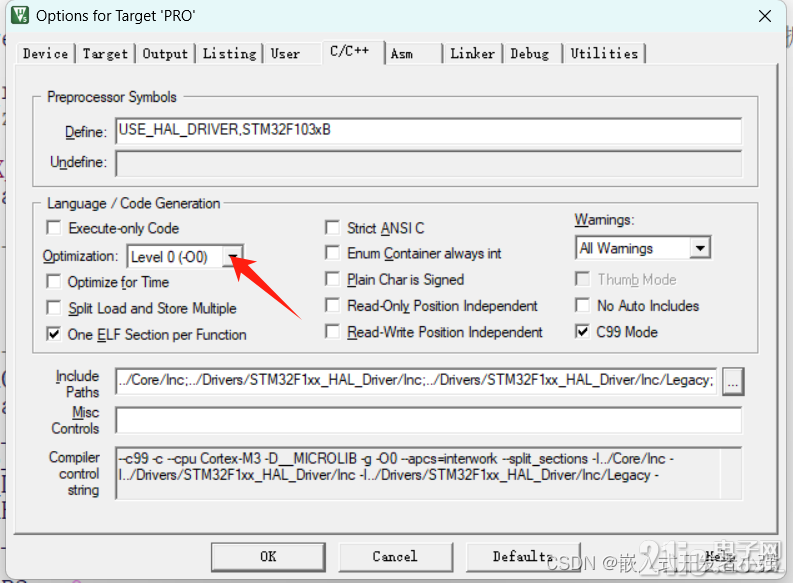This screenshot has height=583, width=793.
Task: Click the Defaults button
Action: 523,557
